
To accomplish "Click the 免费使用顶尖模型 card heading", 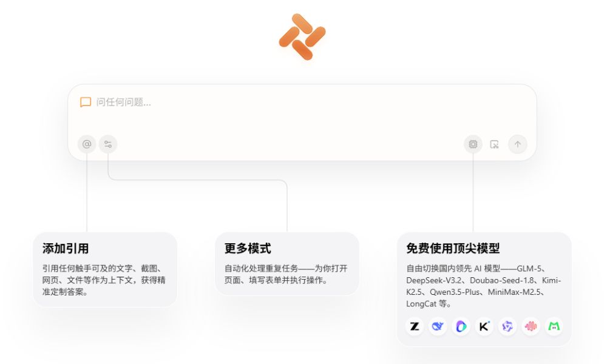I will click(x=453, y=249).
